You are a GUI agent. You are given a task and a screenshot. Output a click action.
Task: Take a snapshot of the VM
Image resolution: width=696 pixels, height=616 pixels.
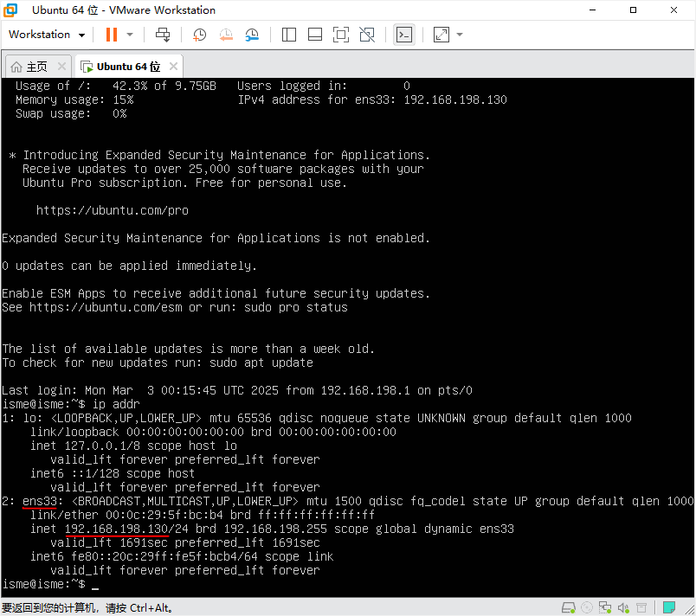[199, 35]
